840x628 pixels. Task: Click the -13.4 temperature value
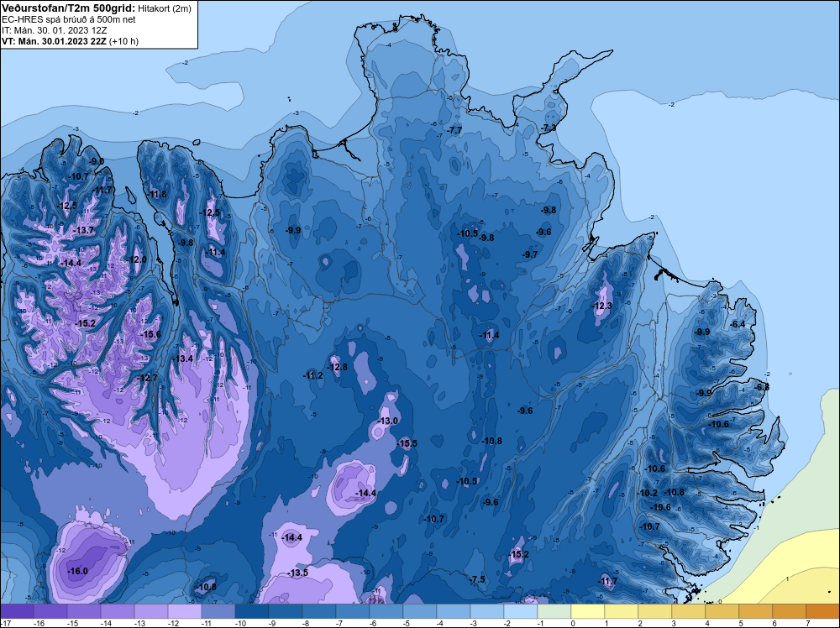(x=182, y=358)
